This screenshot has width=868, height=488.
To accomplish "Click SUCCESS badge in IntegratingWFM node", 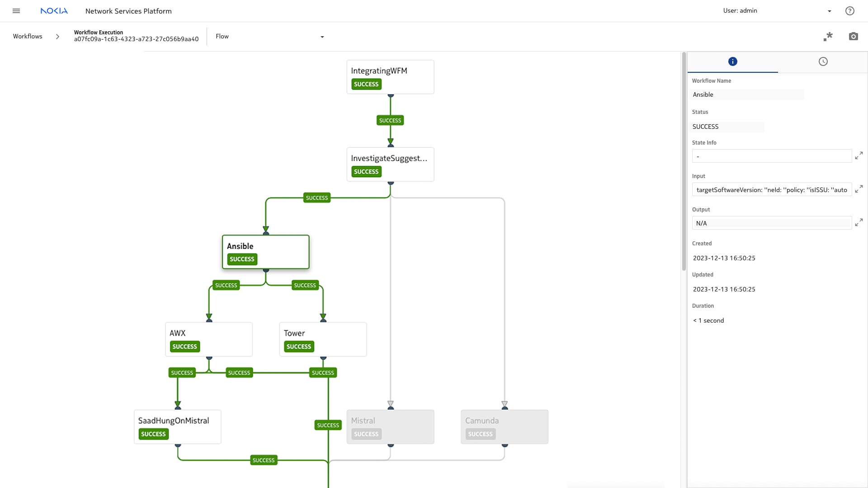I will 366,84.
